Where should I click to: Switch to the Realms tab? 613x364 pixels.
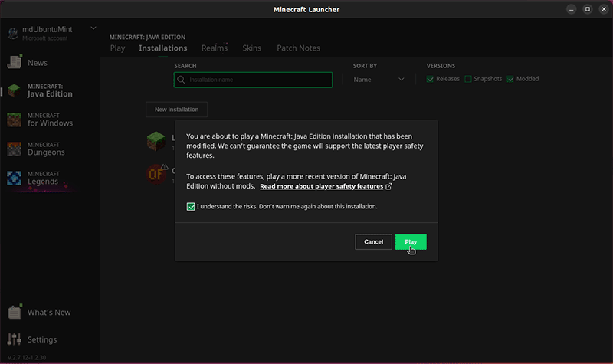pos(215,48)
